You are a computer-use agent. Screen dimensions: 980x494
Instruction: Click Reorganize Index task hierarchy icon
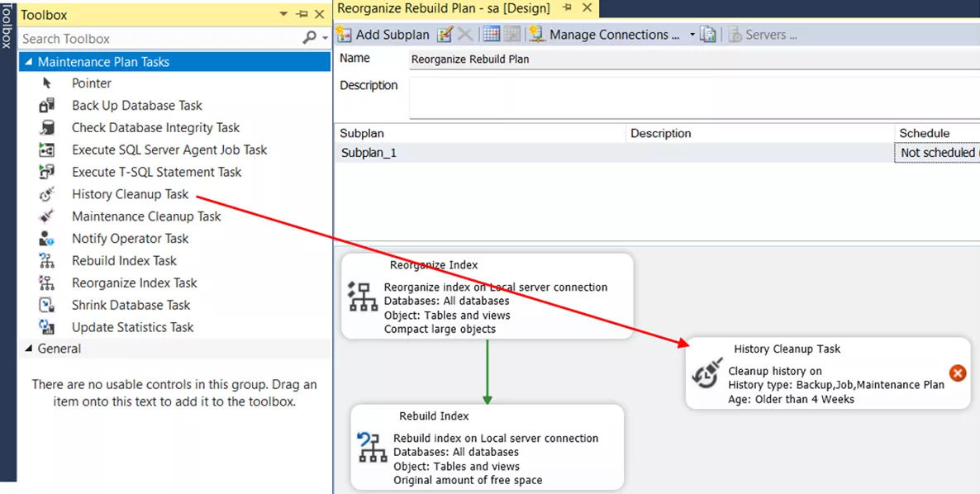(x=363, y=296)
